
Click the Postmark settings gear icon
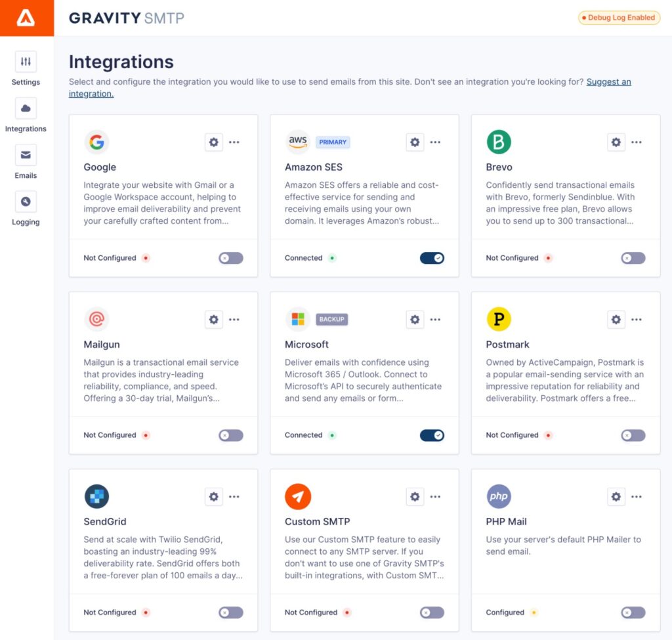point(616,320)
